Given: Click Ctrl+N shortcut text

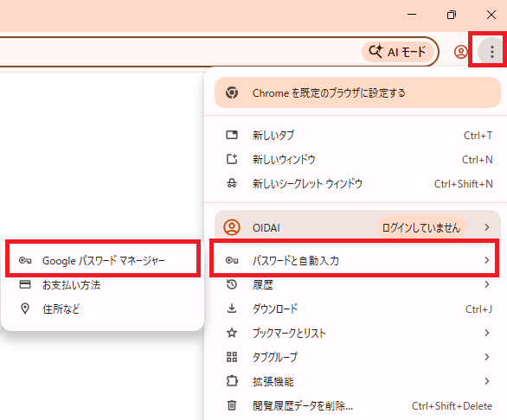Looking at the screenshot, I should pos(478,160).
